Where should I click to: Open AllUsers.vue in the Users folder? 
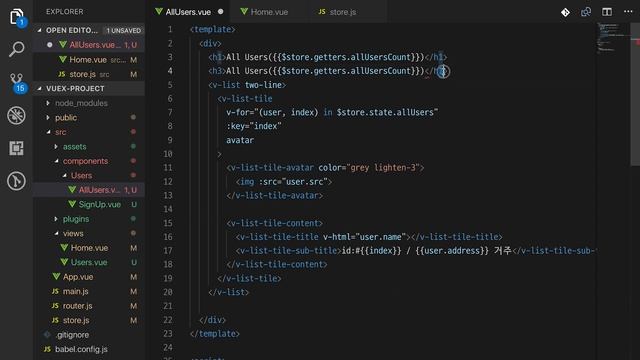click(89, 190)
